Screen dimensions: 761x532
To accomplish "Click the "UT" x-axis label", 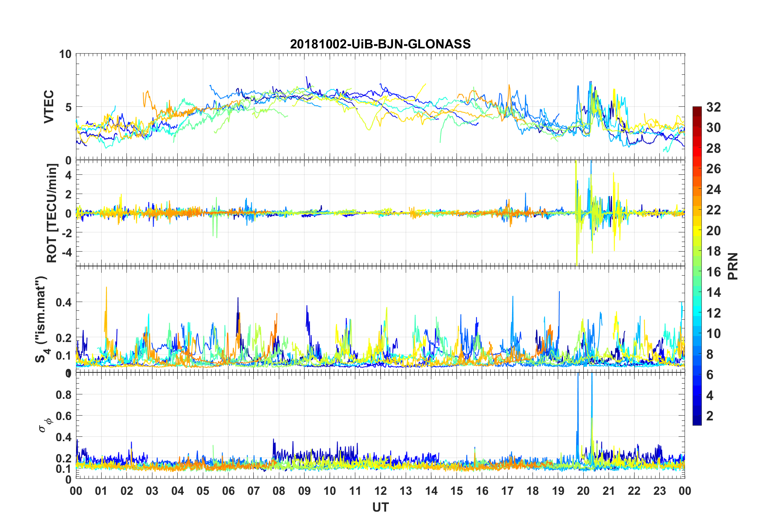I will (380, 508).
